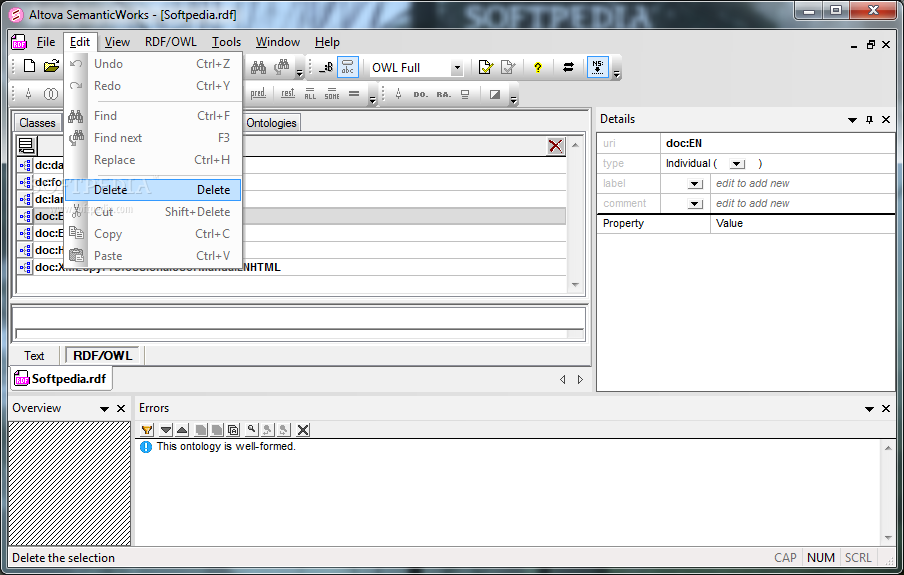Click the list view icon above dc:da row
Screen dimensions: 904x575
point(27,146)
